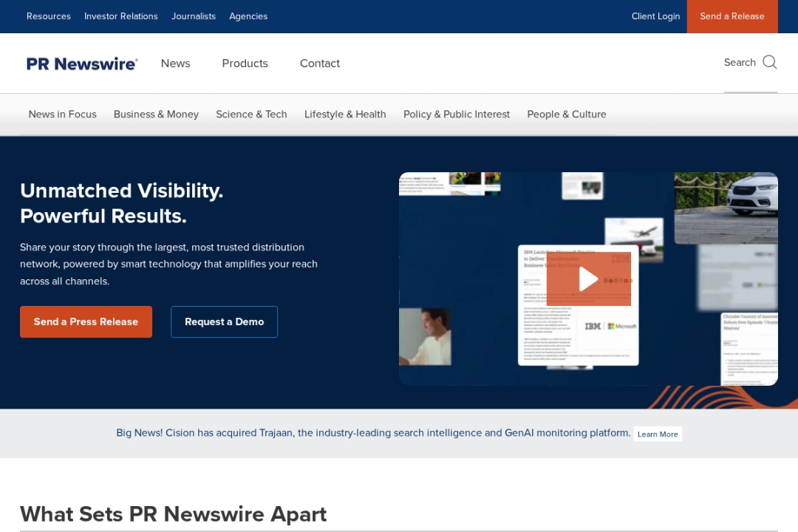This screenshot has width=798, height=532.
Task: Click Send a Release in top bar
Action: [731, 16]
